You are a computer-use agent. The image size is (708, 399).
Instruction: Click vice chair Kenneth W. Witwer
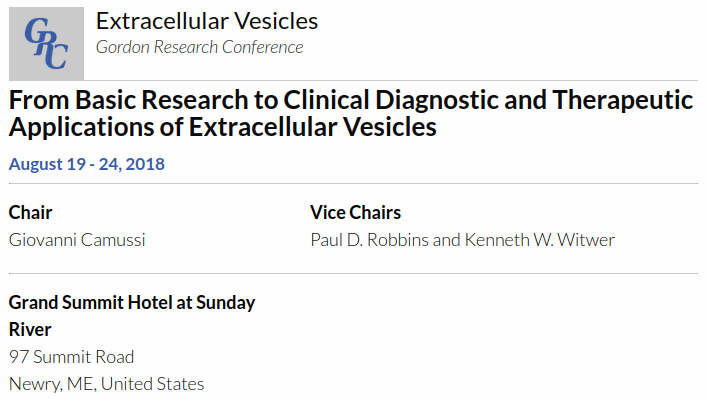click(540, 240)
